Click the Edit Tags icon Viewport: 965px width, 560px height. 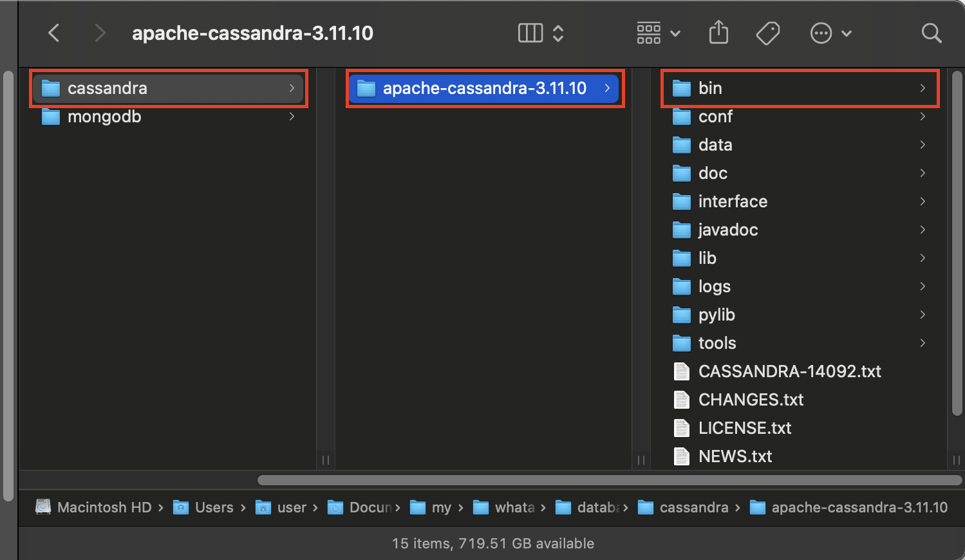pyautogui.click(x=767, y=33)
